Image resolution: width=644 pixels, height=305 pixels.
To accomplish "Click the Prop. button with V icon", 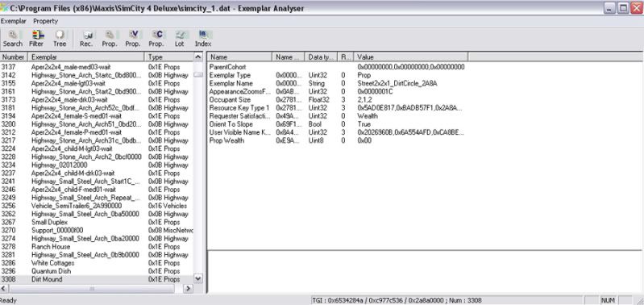I will pos(133,39).
